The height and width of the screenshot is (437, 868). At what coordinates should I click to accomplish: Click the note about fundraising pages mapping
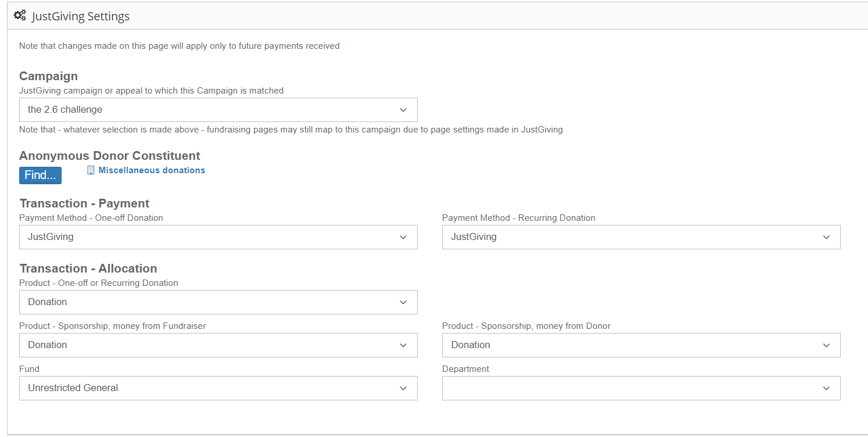pos(291,130)
